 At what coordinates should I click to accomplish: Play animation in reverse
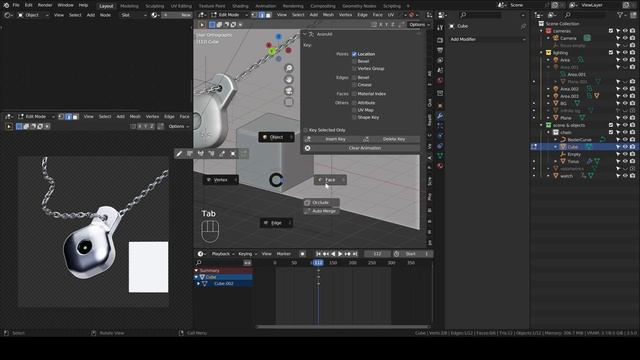[x=333, y=254]
